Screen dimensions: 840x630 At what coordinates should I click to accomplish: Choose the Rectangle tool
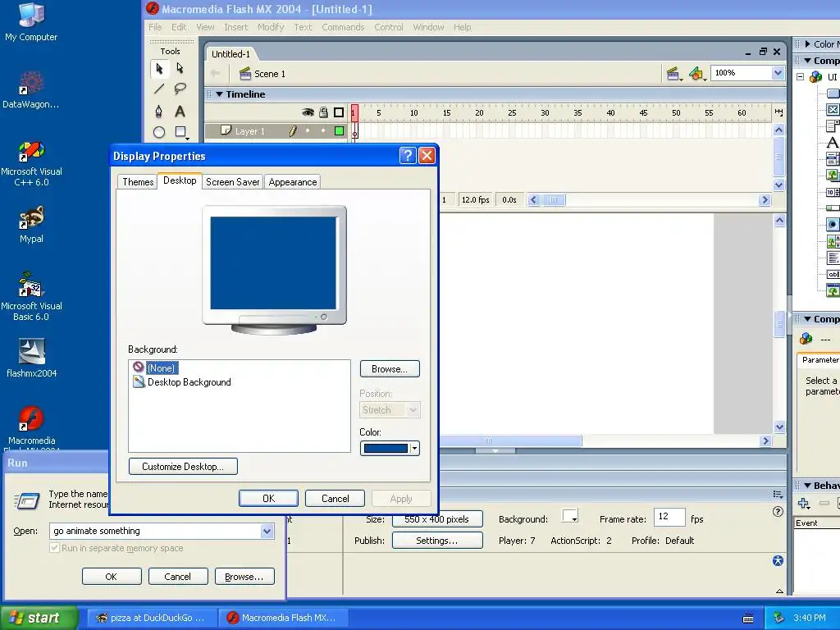pyautogui.click(x=180, y=132)
